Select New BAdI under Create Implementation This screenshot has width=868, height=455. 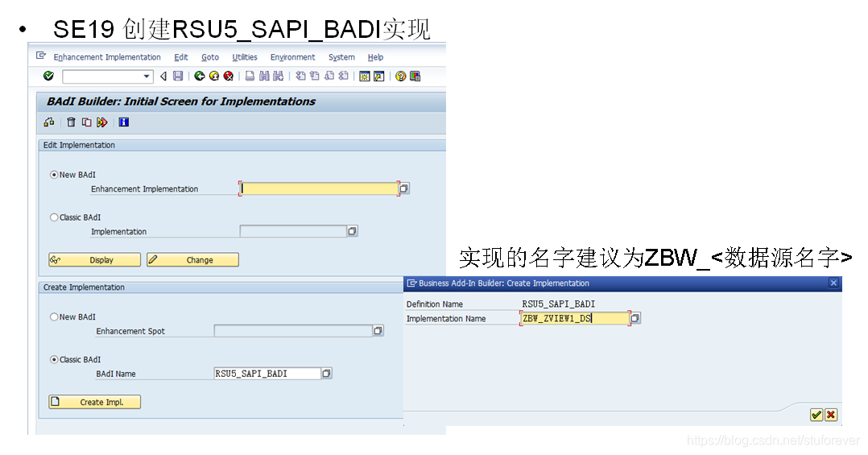(x=54, y=317)
